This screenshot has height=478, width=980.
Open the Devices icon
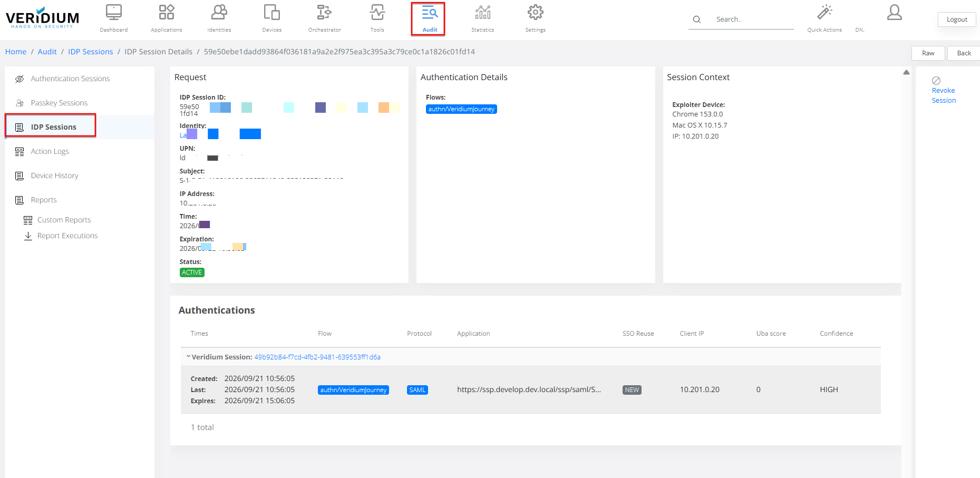pos(272,12)
